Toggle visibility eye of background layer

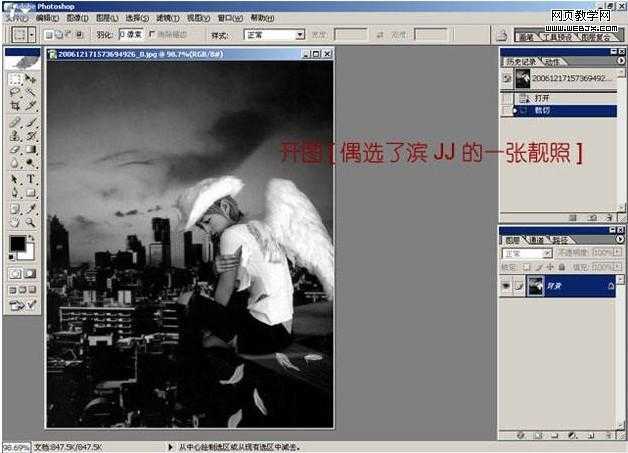506,286
